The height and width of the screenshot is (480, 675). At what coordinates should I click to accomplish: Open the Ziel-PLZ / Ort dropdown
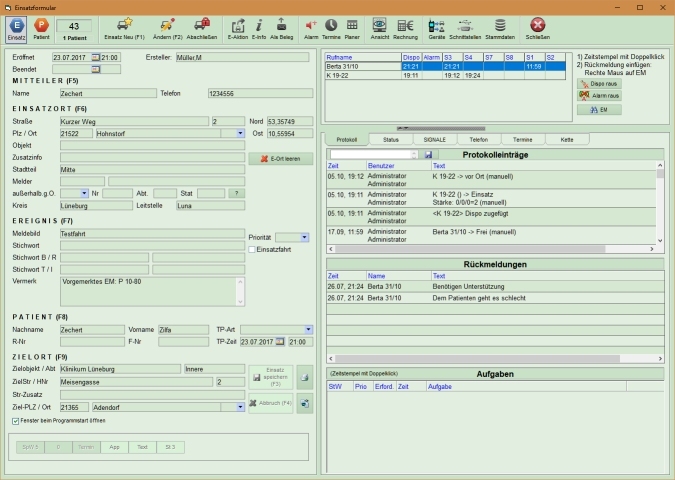(240, 407)
